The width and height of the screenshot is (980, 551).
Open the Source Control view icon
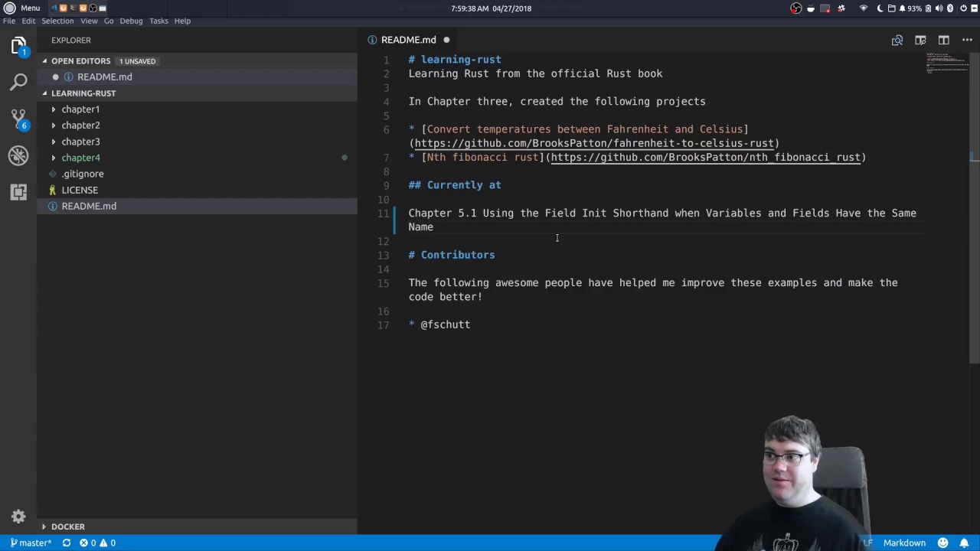pos(18,118)
